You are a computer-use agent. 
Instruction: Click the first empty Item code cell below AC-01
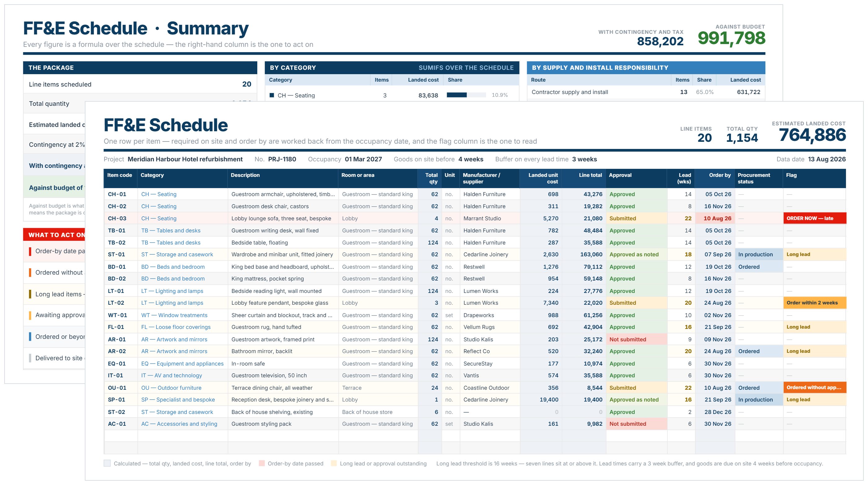pyautogui.click(x=121, y=436)
